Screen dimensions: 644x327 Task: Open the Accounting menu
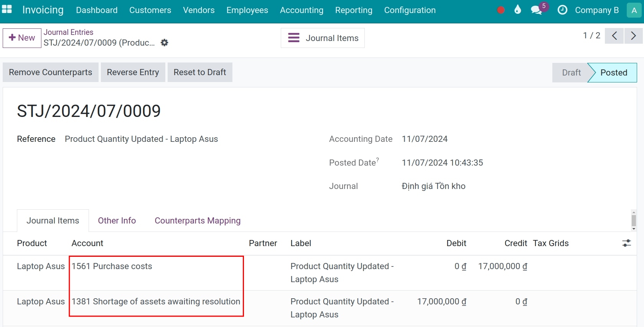pos(301,10)
